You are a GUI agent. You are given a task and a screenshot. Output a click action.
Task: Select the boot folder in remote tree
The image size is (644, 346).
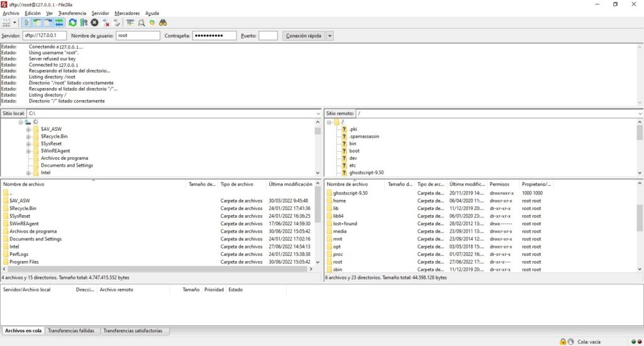(x=354, y=151)
